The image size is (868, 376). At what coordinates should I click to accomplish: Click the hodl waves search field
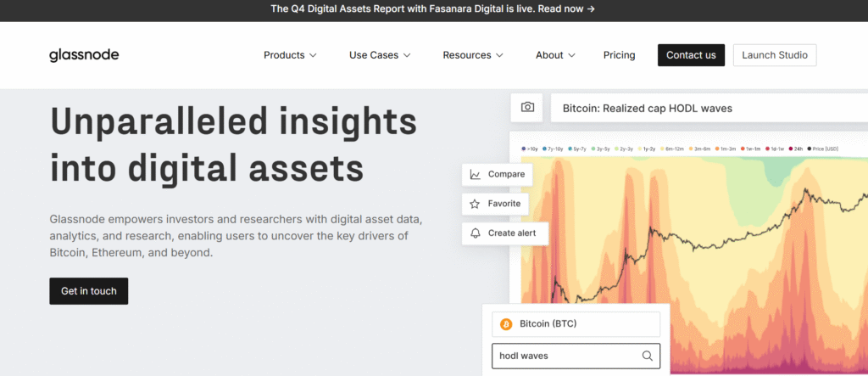[x=576, y=356]
